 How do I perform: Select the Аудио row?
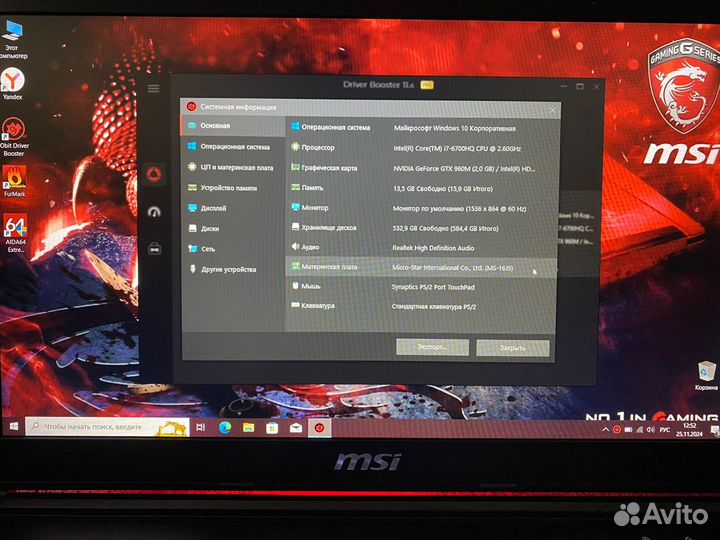[422, 248]
